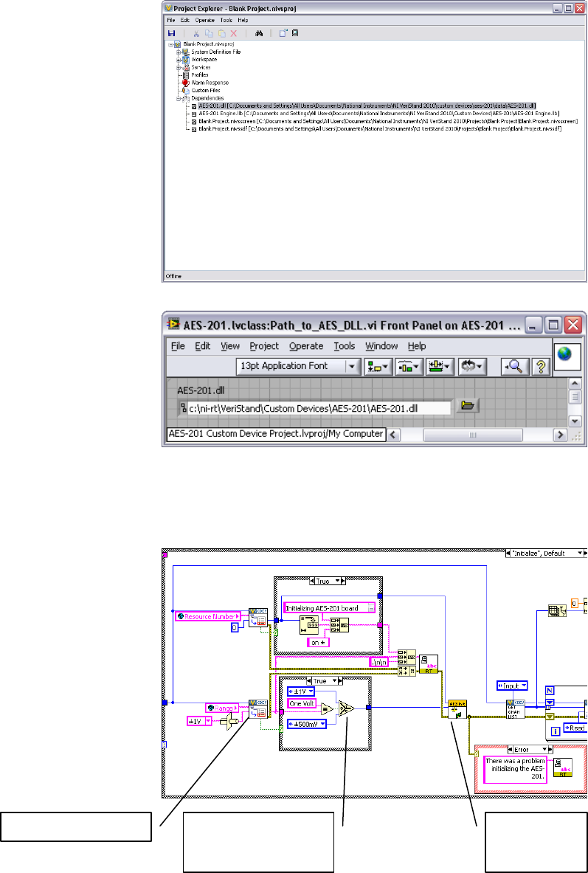This screenshot has width=588, height=873.
Task: Click the AES Init subVI icon
Action: [x=457, y=709]
